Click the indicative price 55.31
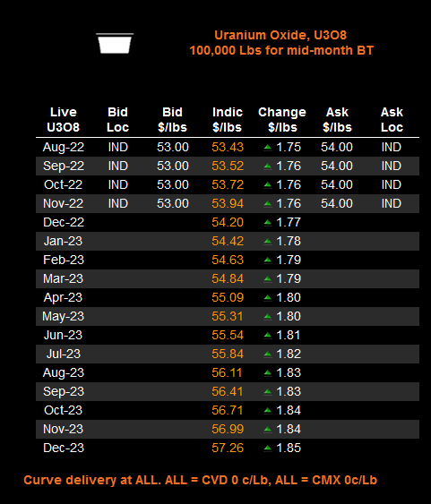Image resolution: width=431 pixels, height=504 pixels. [228, 316]
